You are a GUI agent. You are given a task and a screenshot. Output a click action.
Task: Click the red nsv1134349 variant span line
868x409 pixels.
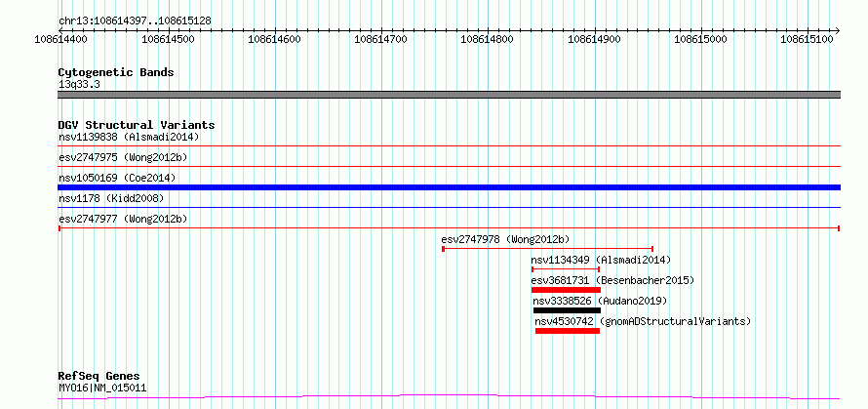[x=566, y=269]
